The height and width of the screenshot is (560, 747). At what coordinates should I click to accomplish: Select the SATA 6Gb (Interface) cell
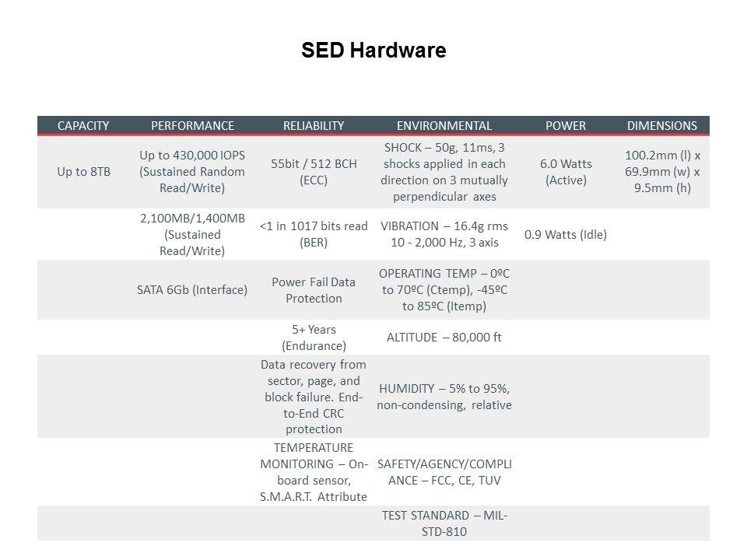click(x=192, y=290)
